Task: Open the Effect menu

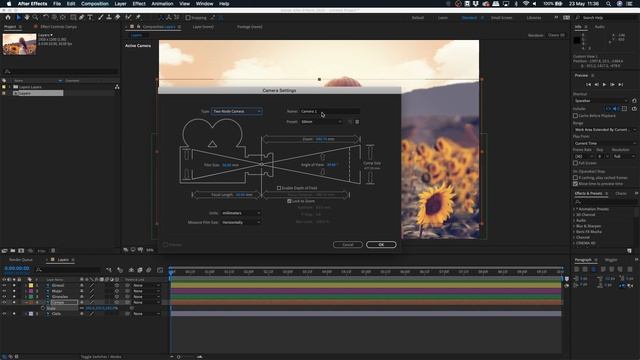Action: (139, 4)
